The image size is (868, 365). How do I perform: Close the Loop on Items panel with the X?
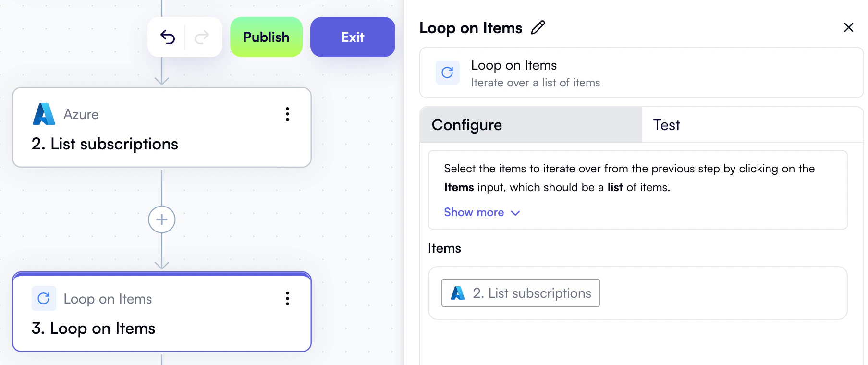(x=849, y=28)
